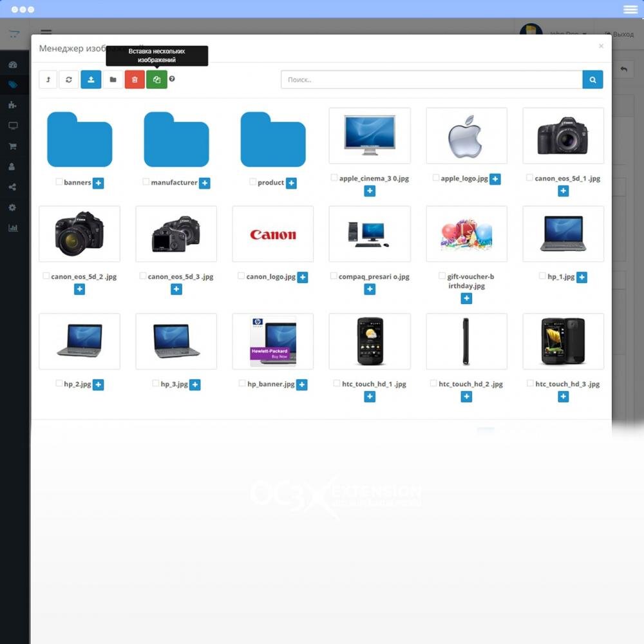Check the hp_banner.jpg checkbox
The height and width of the screenshot is (644, 644).
point(242,383)
